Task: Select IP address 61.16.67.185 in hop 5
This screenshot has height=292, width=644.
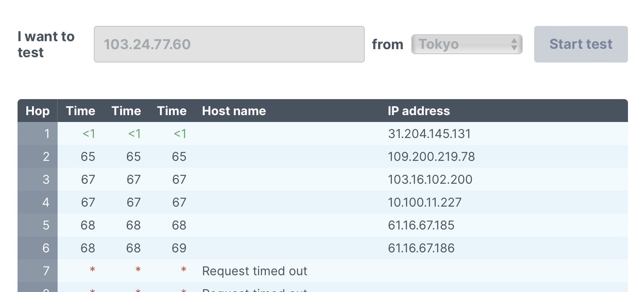Action: point(421,225)
